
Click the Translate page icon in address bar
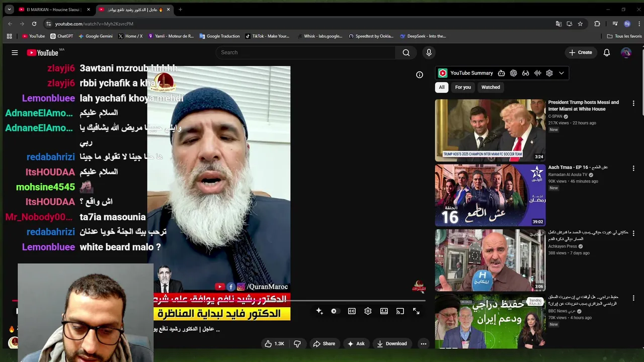(558, 24)
